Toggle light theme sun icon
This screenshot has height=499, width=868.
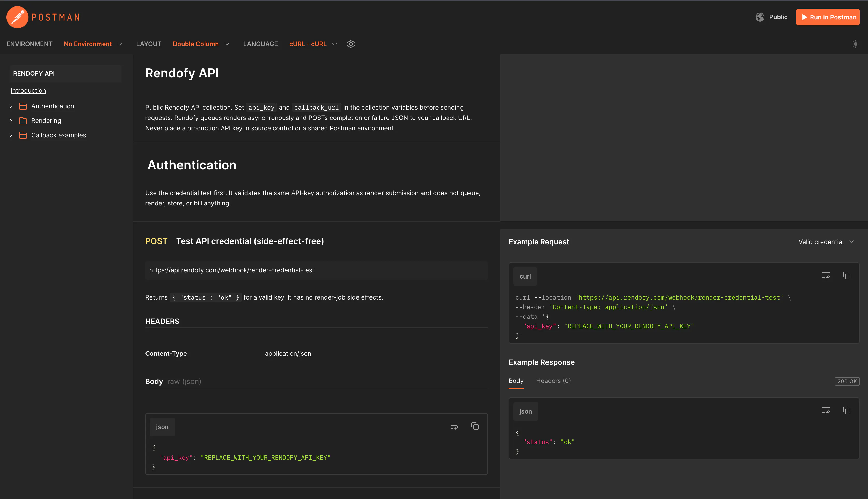[x=855, y=44]
